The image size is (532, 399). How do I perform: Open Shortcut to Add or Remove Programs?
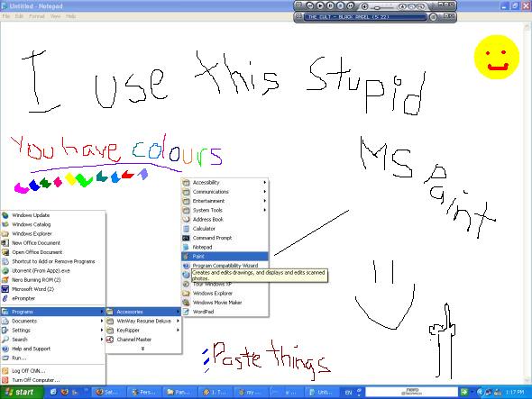pyautogui.click(x=53, y=261)
